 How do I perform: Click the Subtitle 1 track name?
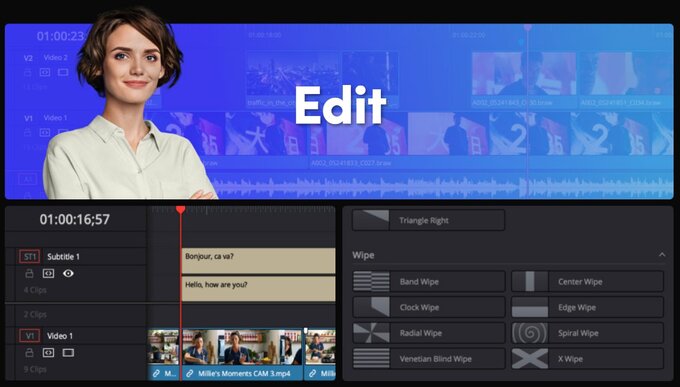click(63, 256)
